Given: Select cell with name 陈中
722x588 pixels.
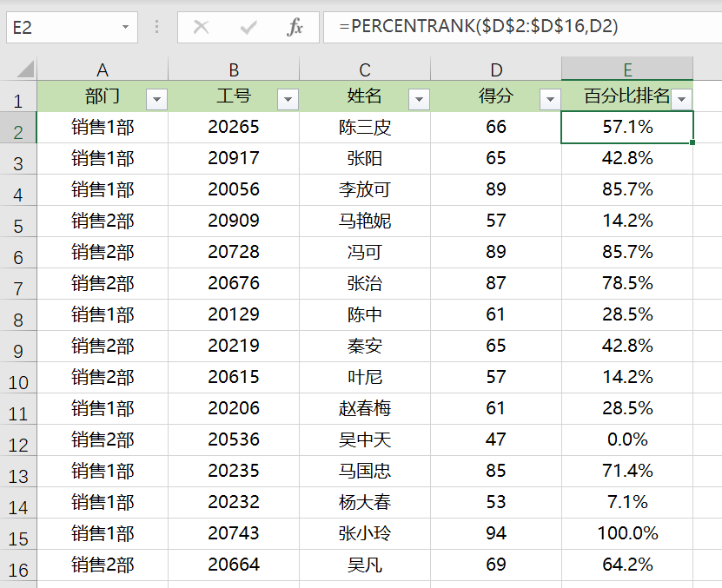Looking at the screenshot, I should click(365, 315).
